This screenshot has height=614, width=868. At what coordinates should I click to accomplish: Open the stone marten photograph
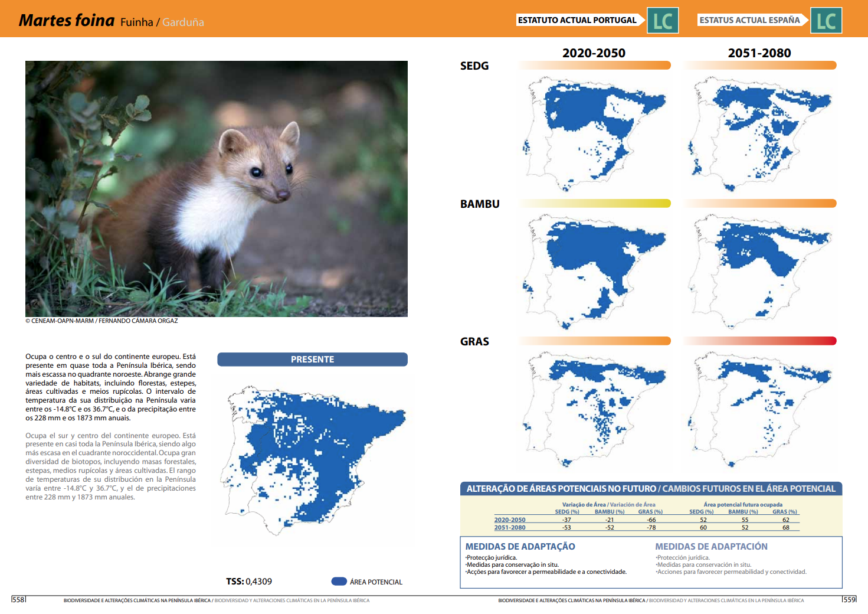click(x=217, y=189)
